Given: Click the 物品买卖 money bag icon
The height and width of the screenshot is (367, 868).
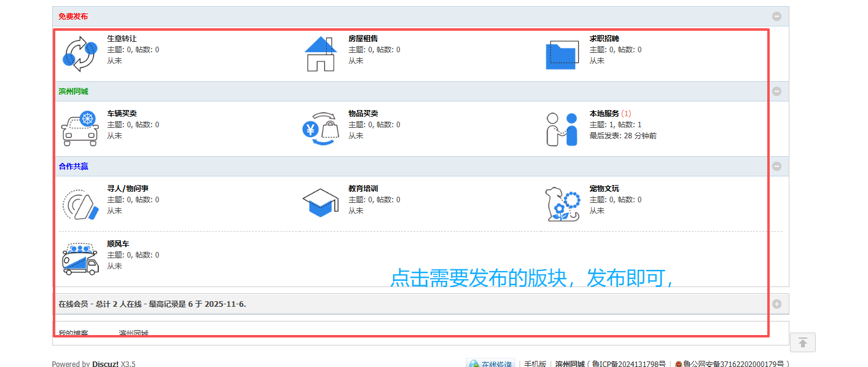Looking at the screenshot, I should click(320, 128).
